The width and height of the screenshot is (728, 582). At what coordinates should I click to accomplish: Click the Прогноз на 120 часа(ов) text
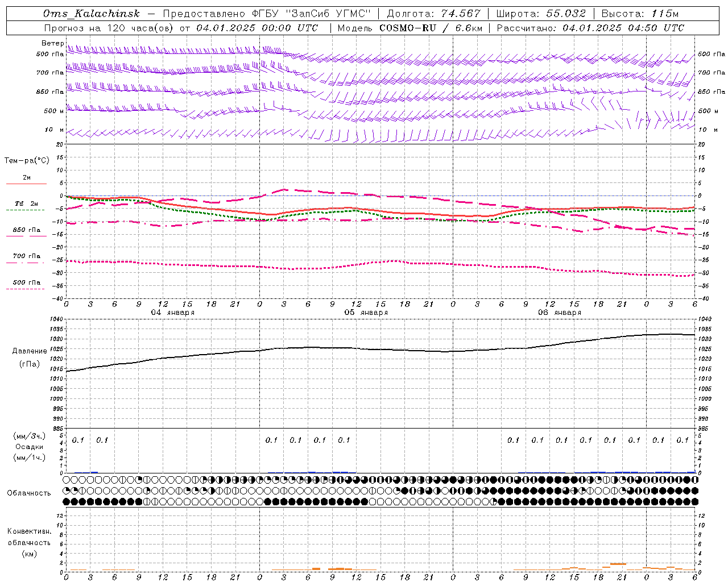(109, 28)
